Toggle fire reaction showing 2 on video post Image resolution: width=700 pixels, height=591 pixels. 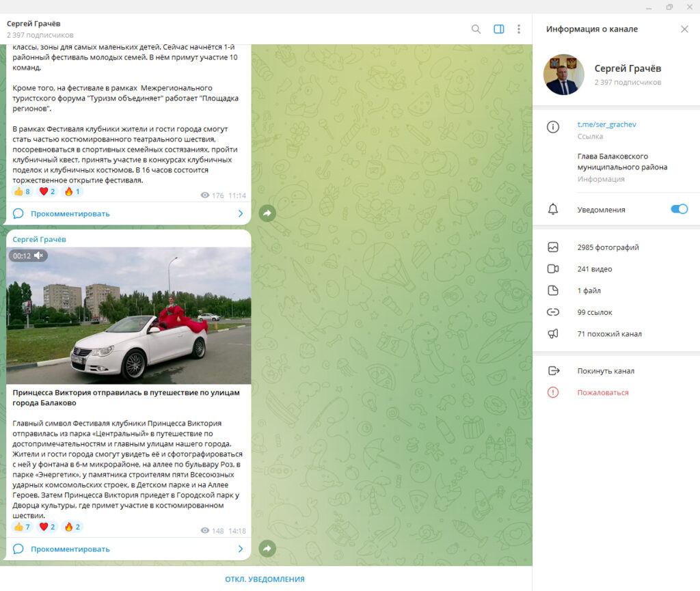pyautogui.click(x=72, y=527)
